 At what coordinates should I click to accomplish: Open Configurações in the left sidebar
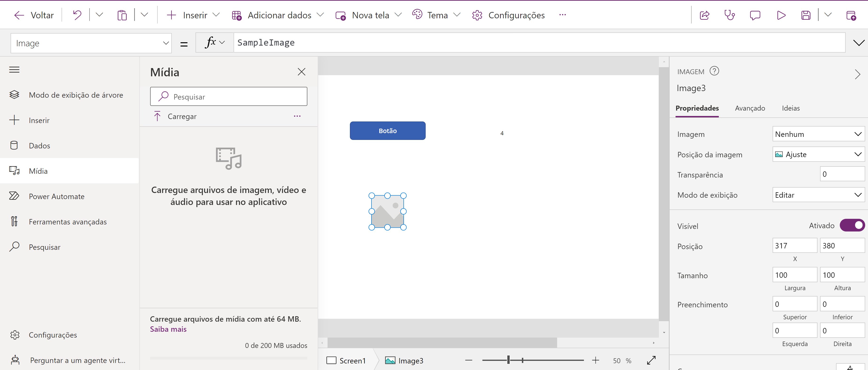[x=69, y=335]
